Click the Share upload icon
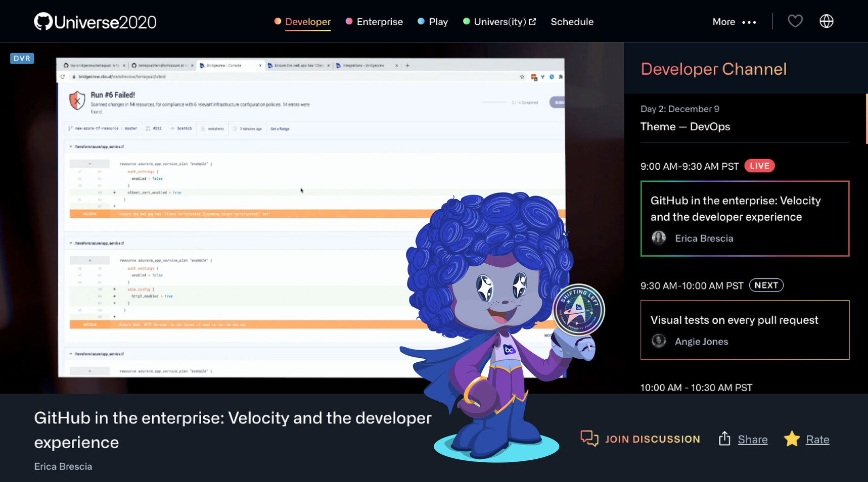Viewport: 868px width, 482px height. 724,439
